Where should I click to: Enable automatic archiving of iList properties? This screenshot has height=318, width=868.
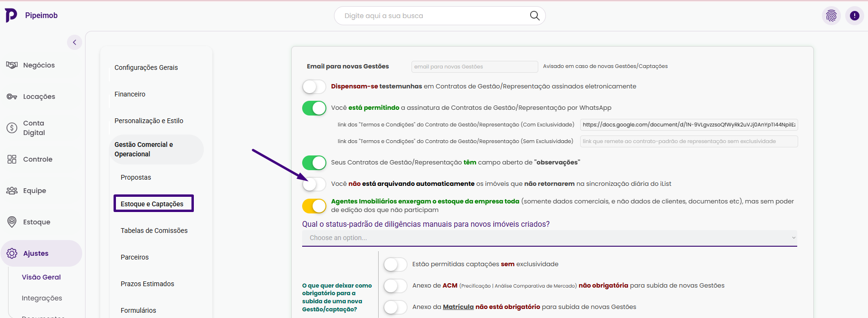314,184
